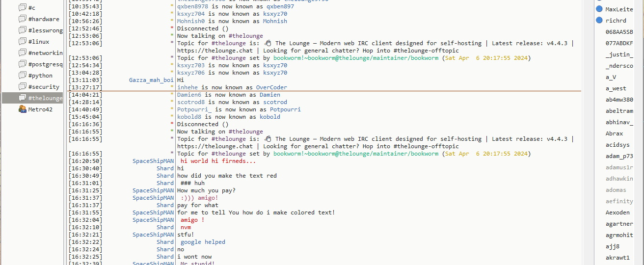Select user MaxLeite in the user list

[619, 9]
